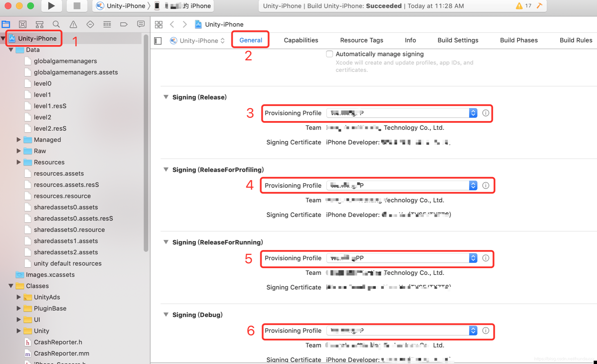
Task: Toggle the targets list sidebar icon
Action: [x=158, y=41]
